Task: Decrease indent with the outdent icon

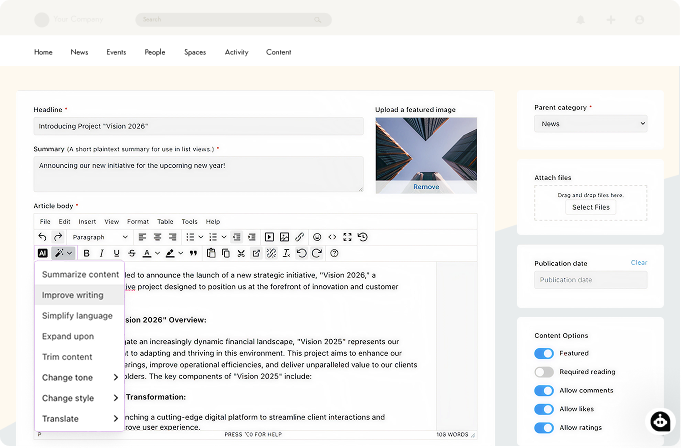Action: 236,237
